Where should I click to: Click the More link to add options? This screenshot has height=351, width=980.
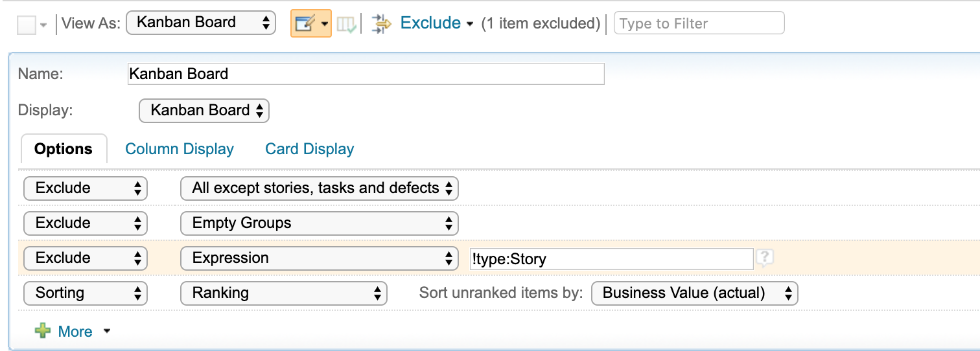(x=75, y=332)
